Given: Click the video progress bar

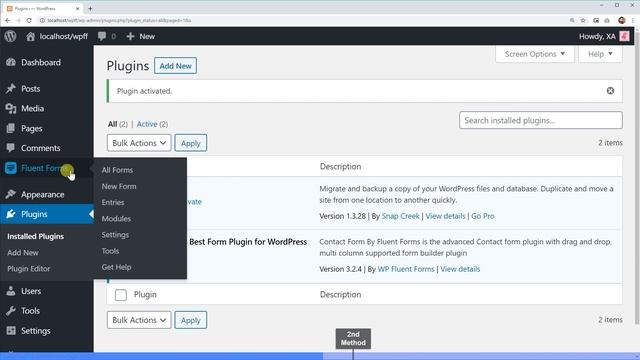Looking at the screenshot, I should 320,356.
